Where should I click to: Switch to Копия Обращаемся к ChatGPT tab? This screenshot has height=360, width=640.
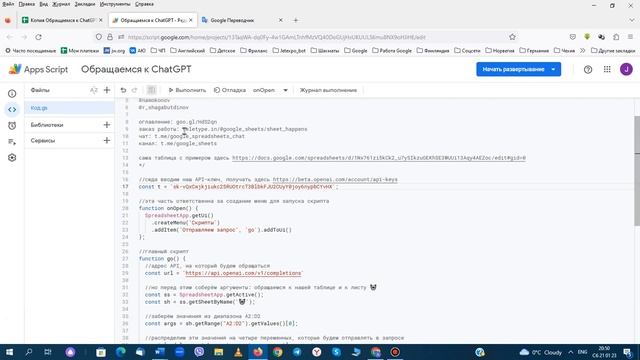point(62,20)
